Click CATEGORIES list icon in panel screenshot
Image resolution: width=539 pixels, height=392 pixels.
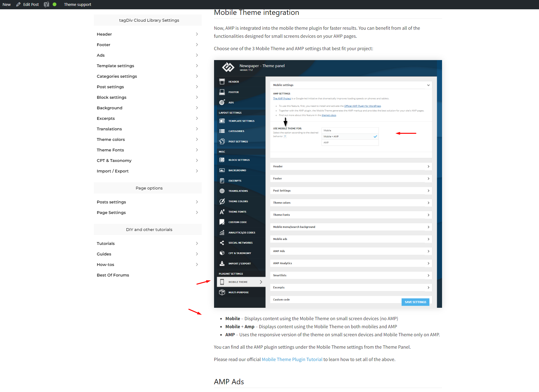(x=222, y=131)
